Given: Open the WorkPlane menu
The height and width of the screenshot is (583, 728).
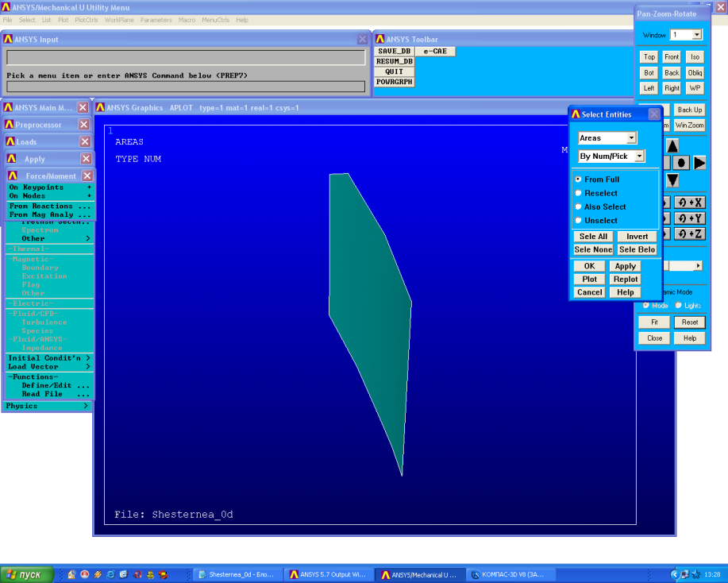Looking at the screenshot, I should 119,20.
